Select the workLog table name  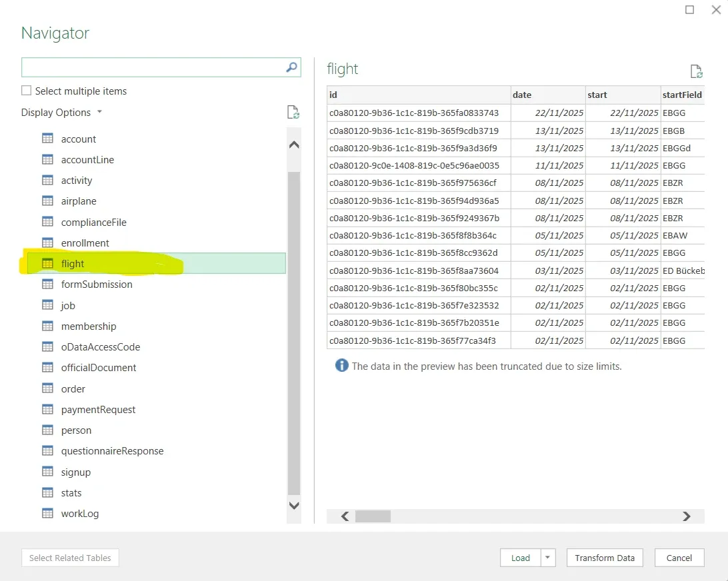80,513
